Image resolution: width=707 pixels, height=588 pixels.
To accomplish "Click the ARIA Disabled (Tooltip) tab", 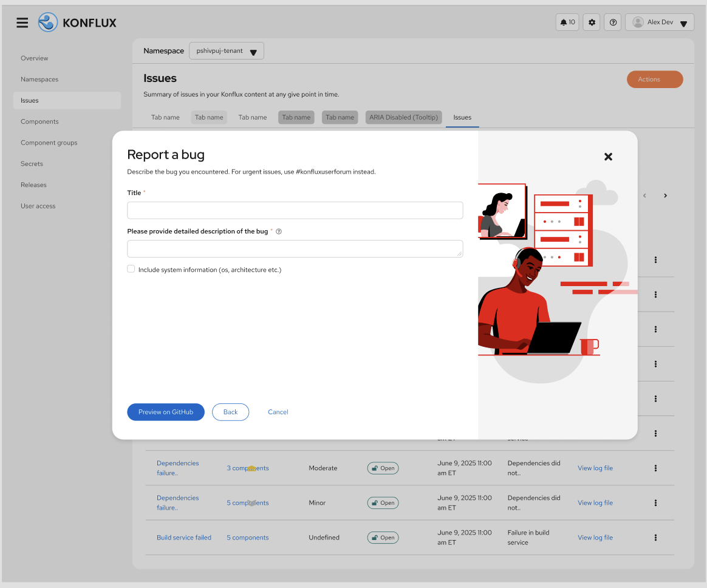I will tap(403, 117).
